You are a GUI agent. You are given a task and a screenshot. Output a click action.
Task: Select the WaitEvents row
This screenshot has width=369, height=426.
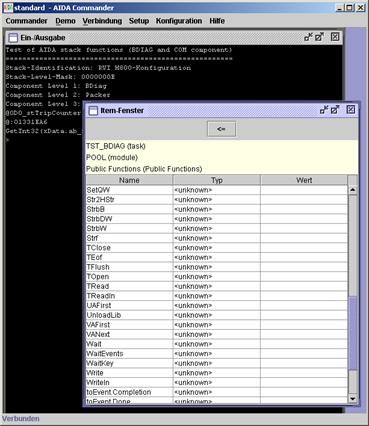(217, 354)
